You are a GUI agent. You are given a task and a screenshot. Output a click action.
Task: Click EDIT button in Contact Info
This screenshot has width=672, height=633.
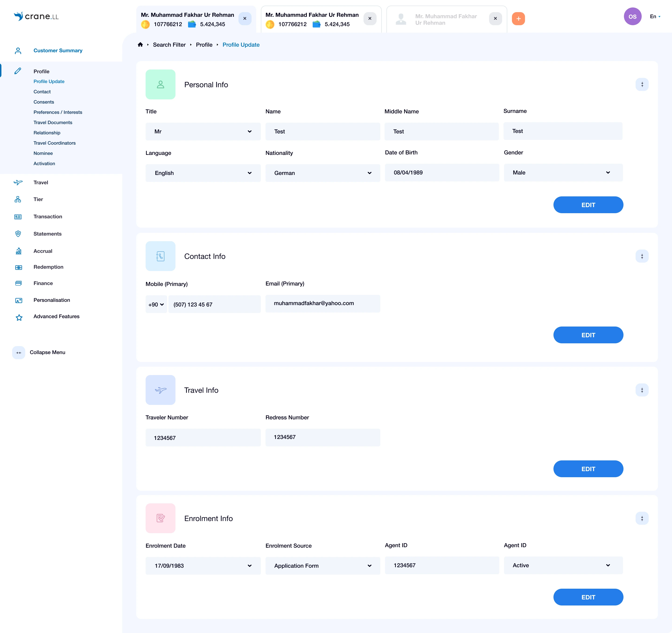coord(588,335)
